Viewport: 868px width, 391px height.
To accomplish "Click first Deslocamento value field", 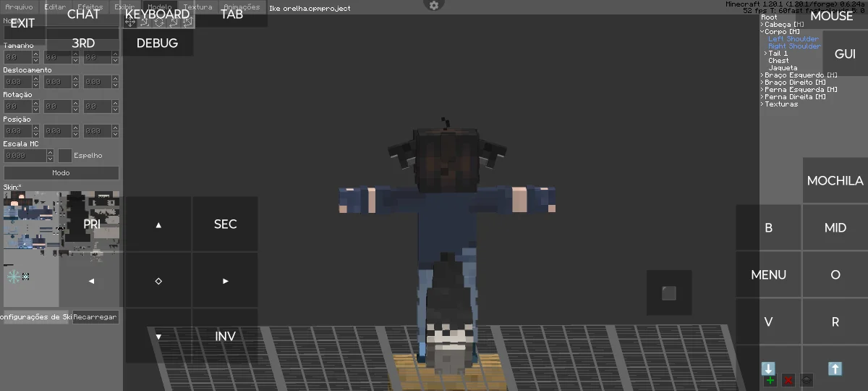I will tap(17, 82).
